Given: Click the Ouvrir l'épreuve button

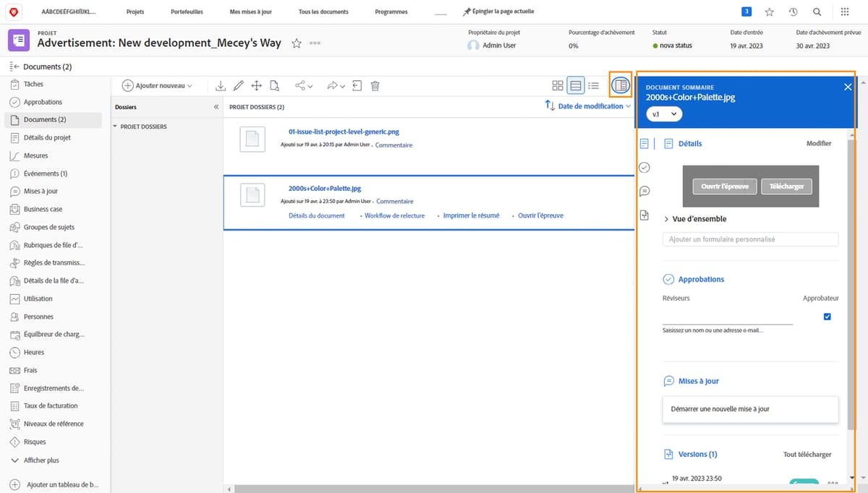Looking at the screenshot, I should tap(723, 186).
